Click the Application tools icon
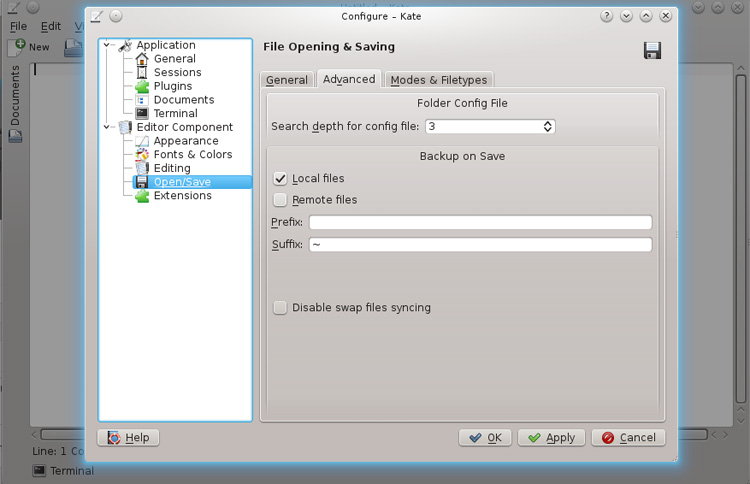The width and height of the screenshot is (750, 484). click(x=125, y=45)
